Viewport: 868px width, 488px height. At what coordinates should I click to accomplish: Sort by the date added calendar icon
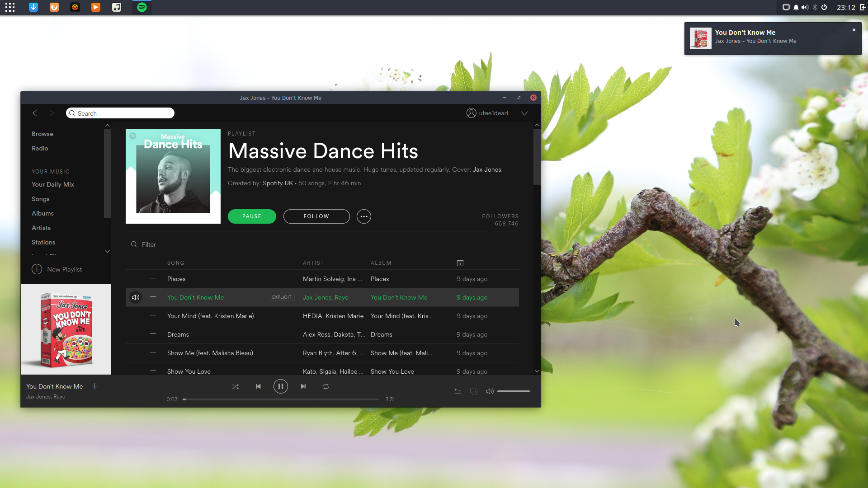460,263
